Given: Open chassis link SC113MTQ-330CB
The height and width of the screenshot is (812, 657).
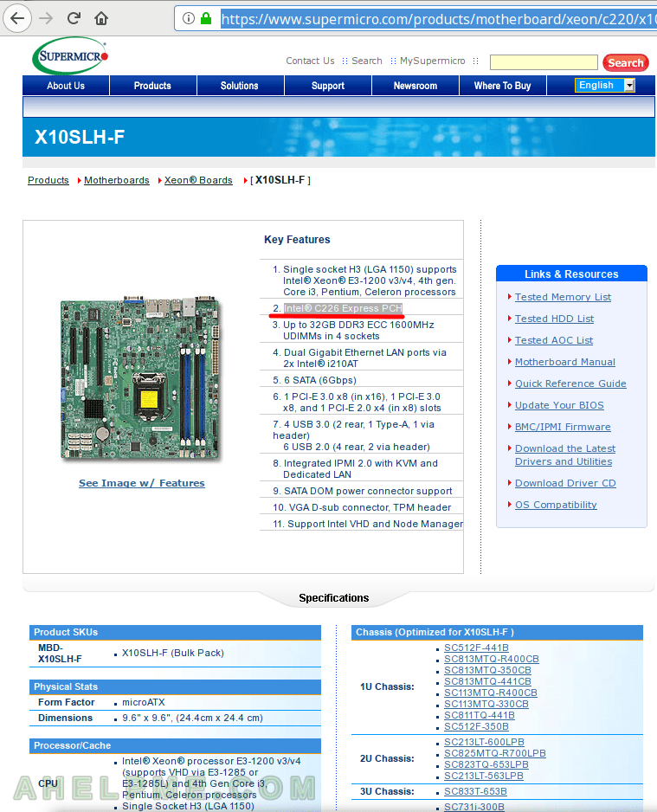Looking at the screenshot, I should (x=486, y=705).
